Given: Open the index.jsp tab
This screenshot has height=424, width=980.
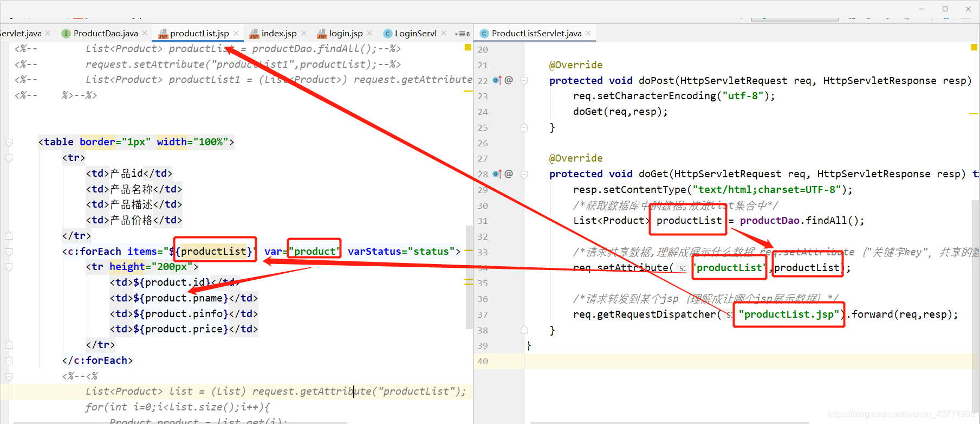Looking at the screenshot, I should coord(278,33).
